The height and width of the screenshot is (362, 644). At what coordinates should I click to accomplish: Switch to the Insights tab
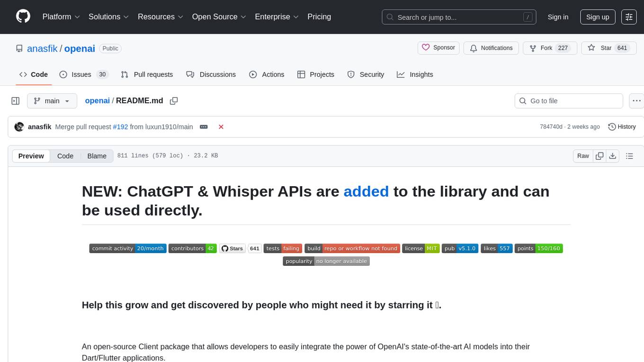[x=415, y=74]
